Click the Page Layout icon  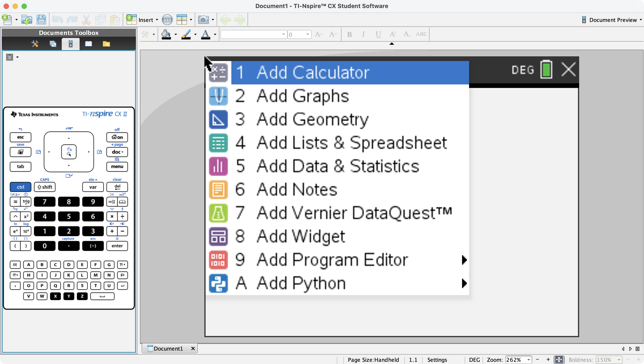[182, 19]
